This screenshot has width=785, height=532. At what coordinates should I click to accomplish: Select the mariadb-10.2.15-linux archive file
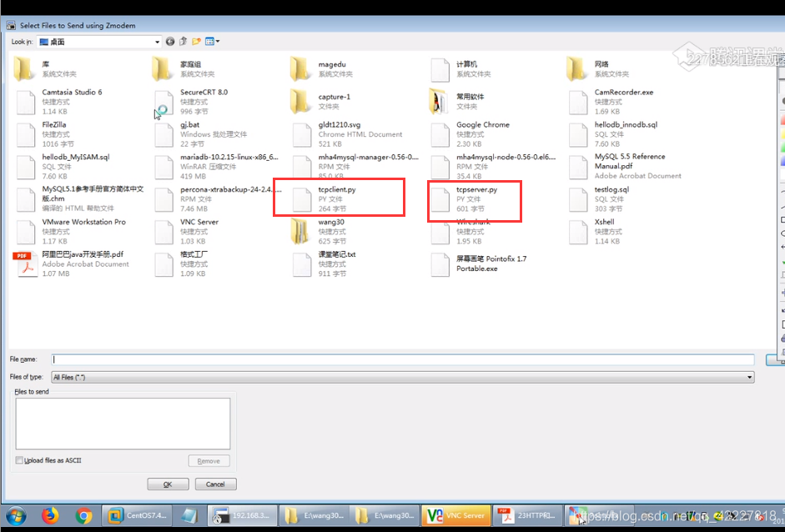click(216, 166)
